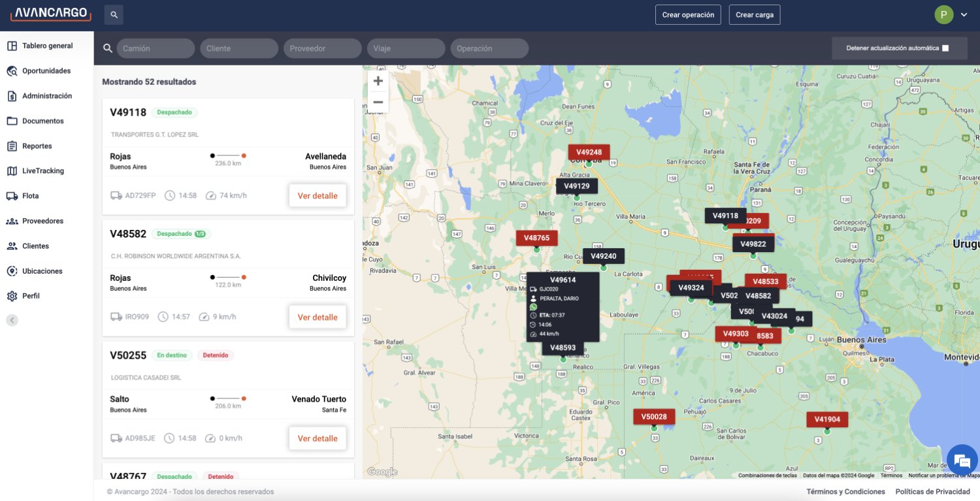Click speedometer icon next to 74 km/h
The image size is (980, 501).
[x=210, y=195]
